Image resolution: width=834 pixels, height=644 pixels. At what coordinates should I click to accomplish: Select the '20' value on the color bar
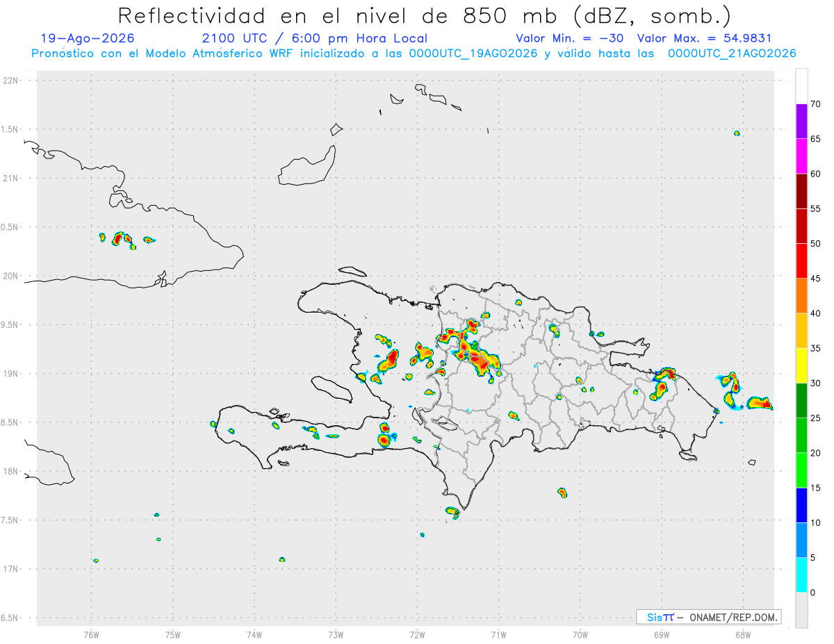816,453
